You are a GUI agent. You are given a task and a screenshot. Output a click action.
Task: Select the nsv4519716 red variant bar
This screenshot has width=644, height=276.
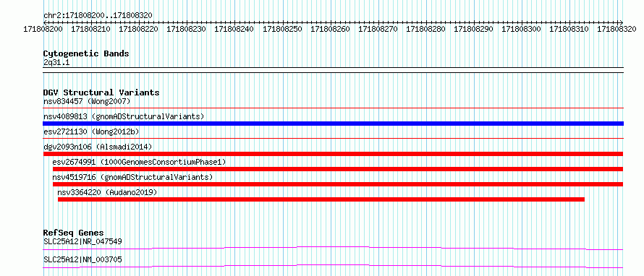[x=338, y=184]
